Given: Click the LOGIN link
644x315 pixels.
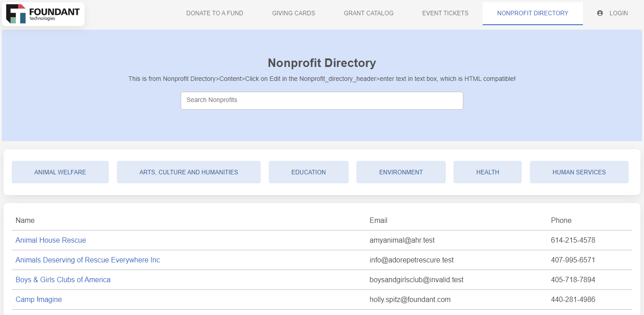Looking at the screenshot, I should tap(618, 13).
